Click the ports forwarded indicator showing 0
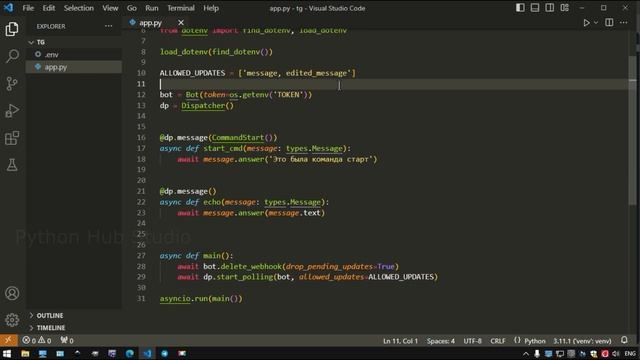The width and height of the screenshot is (640, 360). (x=67, y=340)
